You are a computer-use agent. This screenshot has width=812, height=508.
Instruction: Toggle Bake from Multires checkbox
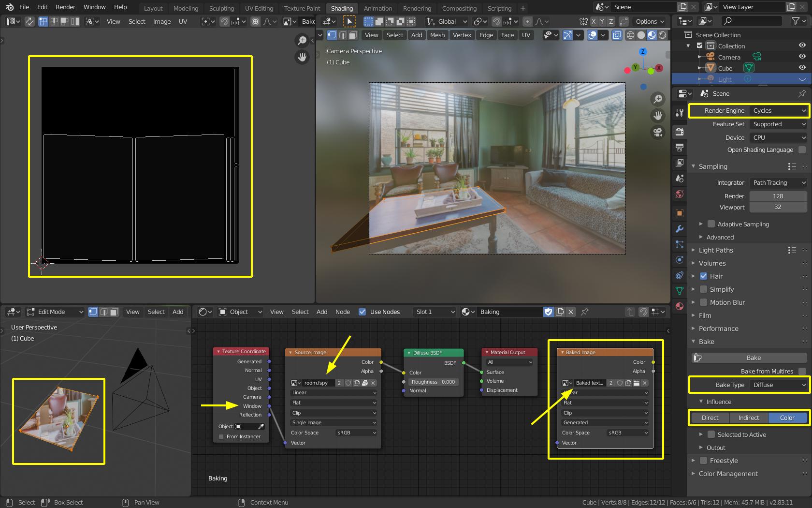802,371
